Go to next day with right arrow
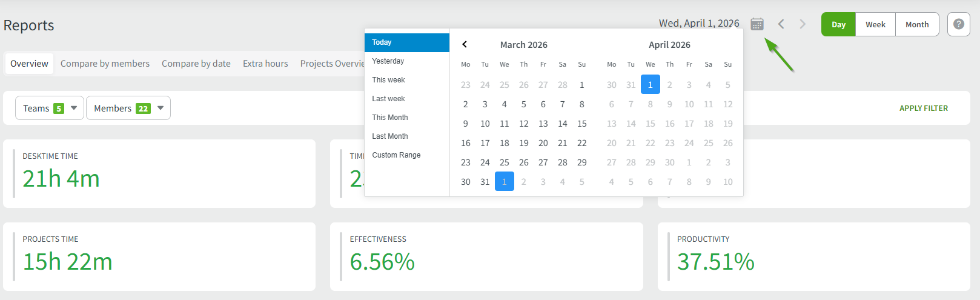The width and height of the screenshot is (980, 300). click(803, 24)
